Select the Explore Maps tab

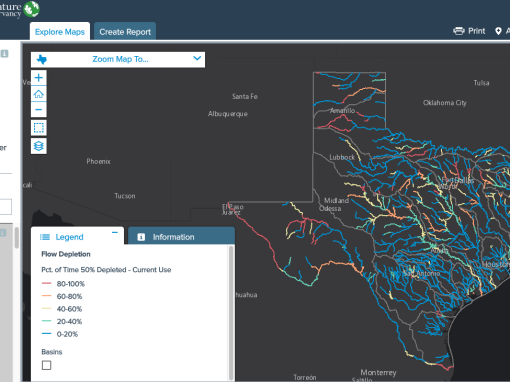[x=60, y=32]
